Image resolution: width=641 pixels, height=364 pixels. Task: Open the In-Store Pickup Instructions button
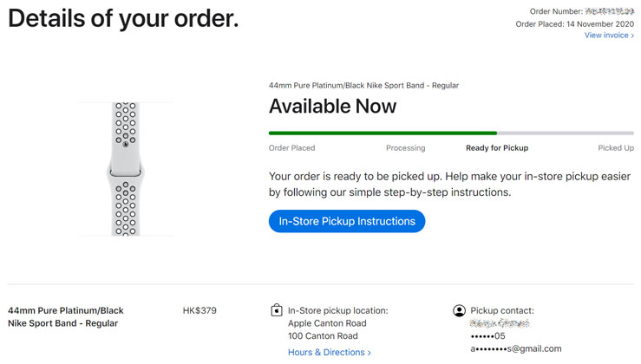pyautogui.click(x=347, y=221)
